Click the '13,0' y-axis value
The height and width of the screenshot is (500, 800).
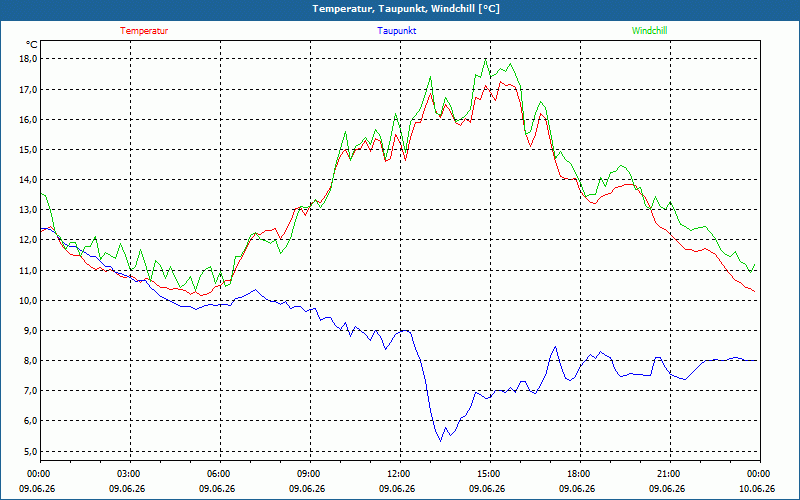[29, 210]
